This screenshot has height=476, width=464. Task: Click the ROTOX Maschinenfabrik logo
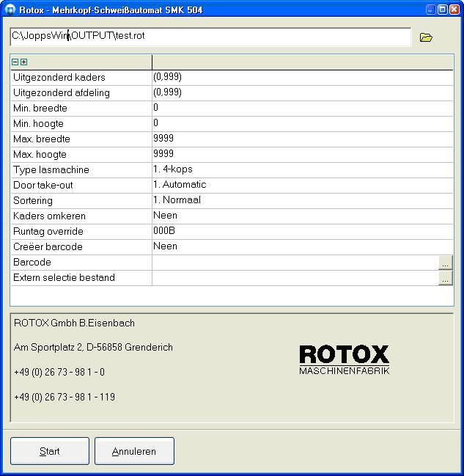point(344,359)
